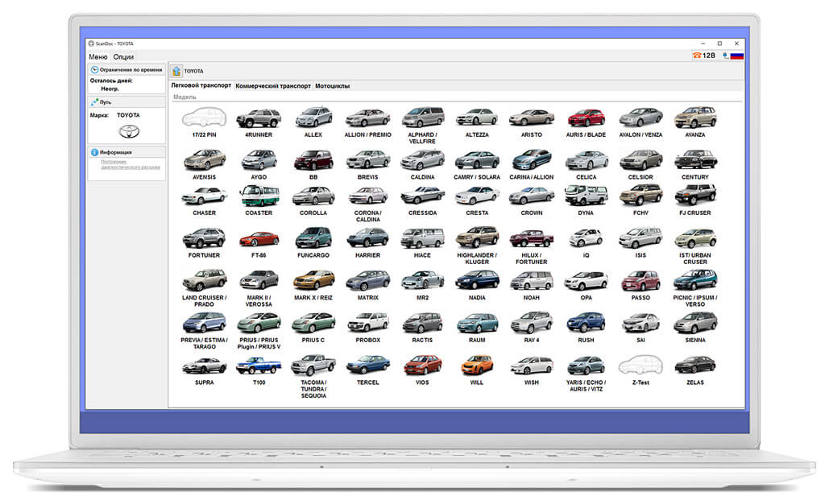The width and height of the screenshot is (825, 504).
Task: Click the Russian flag language icon
Action: click(736, 56)
